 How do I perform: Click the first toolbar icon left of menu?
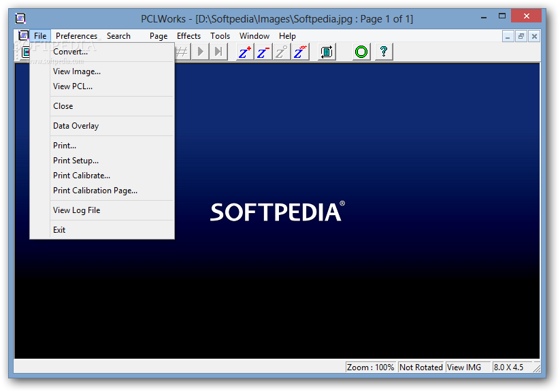24,52
